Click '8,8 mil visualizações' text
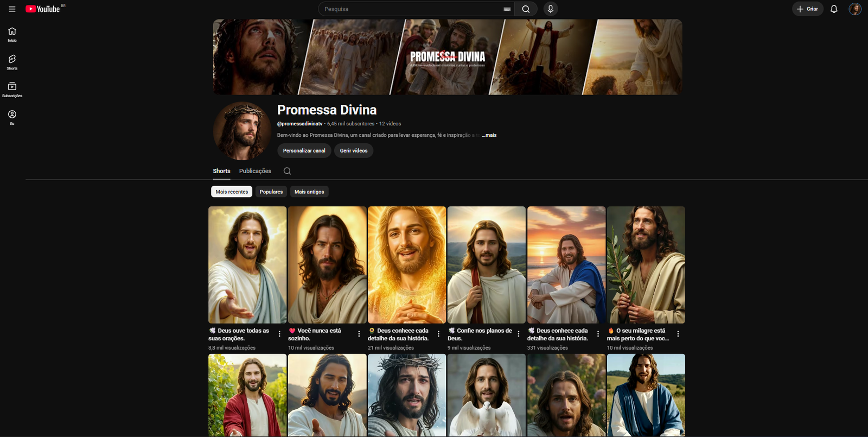The width and height of the screenshot is (868, 437). click(232, 348)
